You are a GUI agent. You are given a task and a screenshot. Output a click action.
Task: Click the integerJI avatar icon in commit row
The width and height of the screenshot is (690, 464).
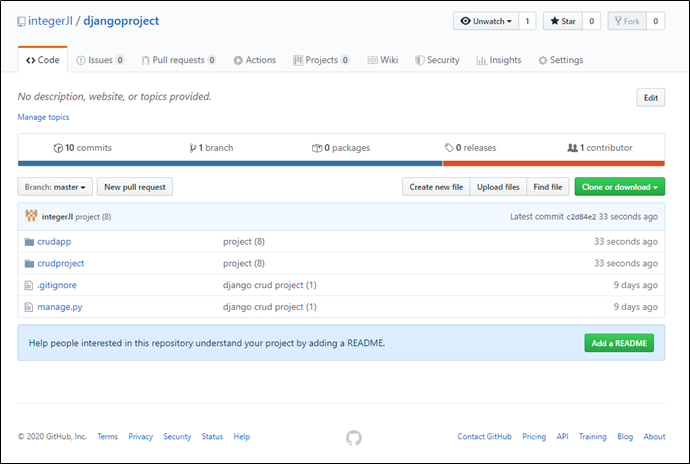click(x=31, y=216)
